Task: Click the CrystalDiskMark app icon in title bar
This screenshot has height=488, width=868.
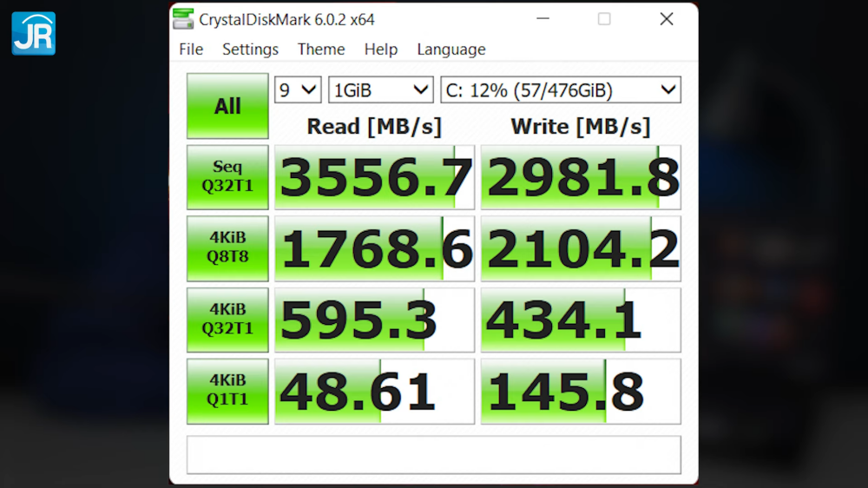Action: tap(183, 18)
